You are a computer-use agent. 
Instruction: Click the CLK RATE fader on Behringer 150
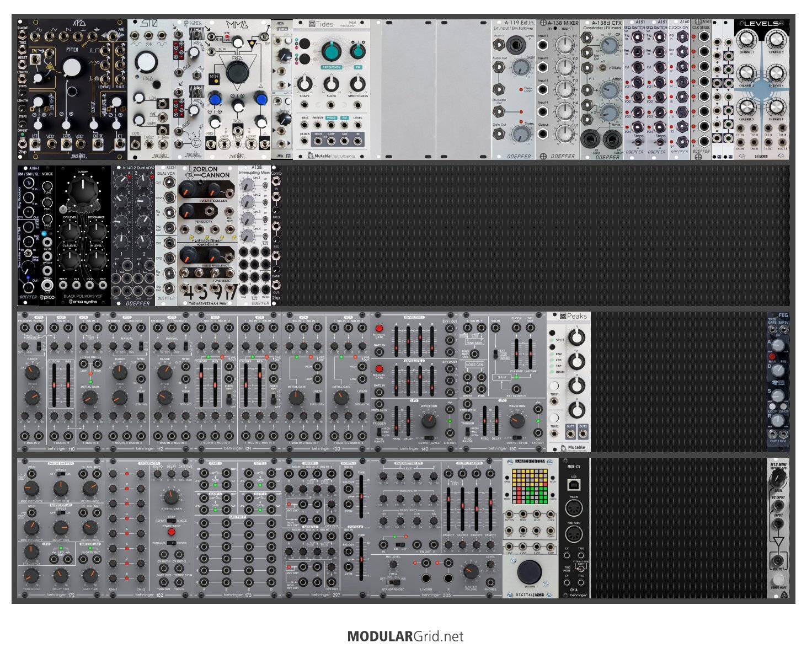(517, 354)
